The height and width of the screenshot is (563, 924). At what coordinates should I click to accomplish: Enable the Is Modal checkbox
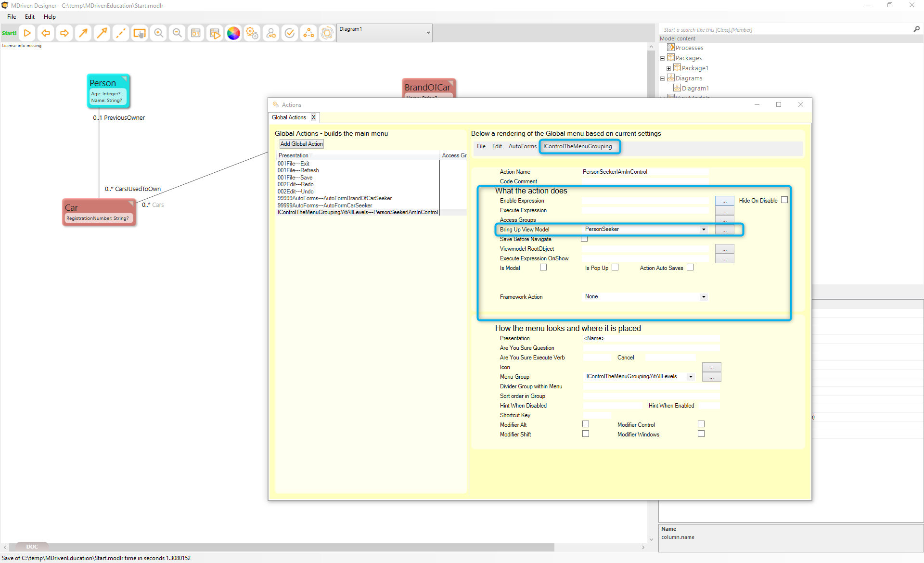(x=543, y=268)
